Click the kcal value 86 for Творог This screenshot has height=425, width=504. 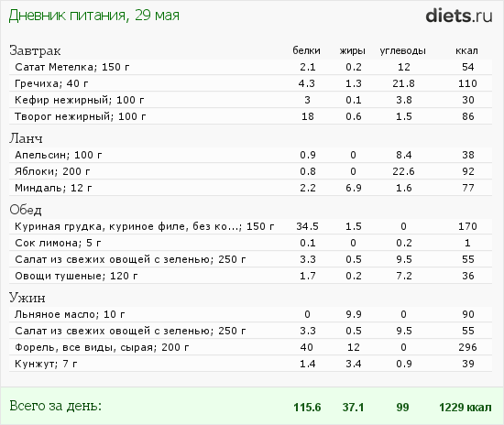point(468,116)
